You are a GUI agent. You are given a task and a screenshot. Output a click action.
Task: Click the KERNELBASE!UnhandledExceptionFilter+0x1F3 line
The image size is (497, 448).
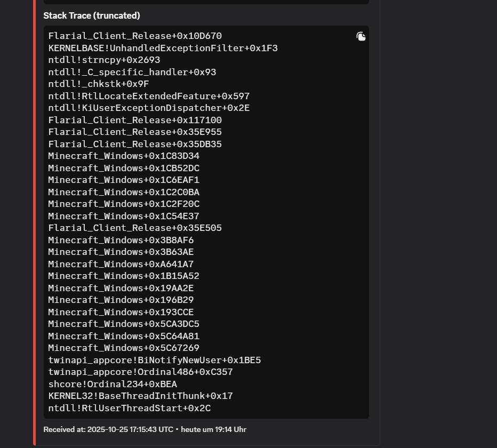pyautogui.click(x=163, y=48)
